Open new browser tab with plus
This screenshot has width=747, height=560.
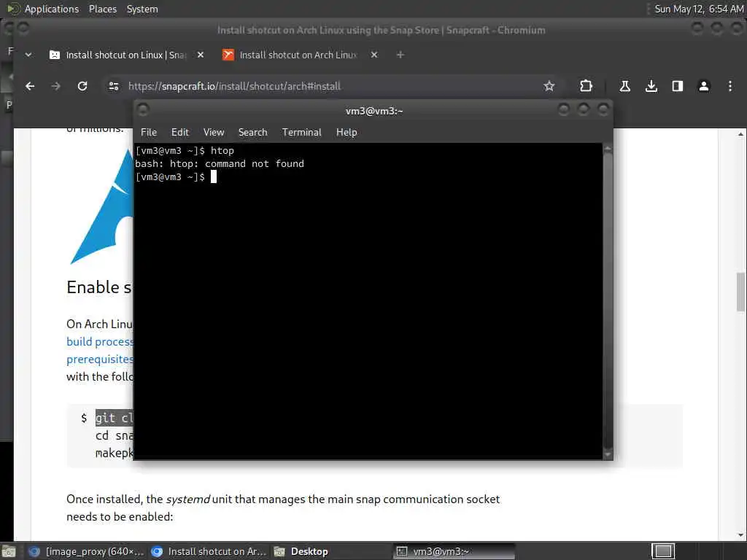(400, 55)
